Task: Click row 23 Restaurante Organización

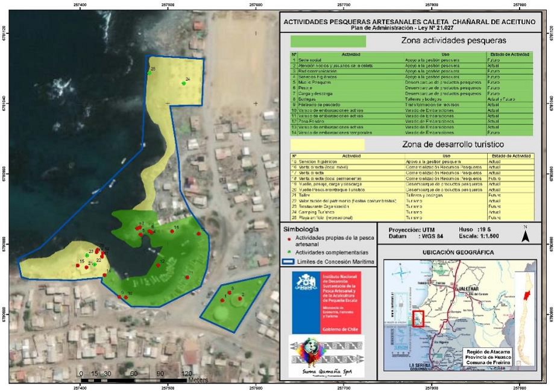Action: [x=412, y=206]
